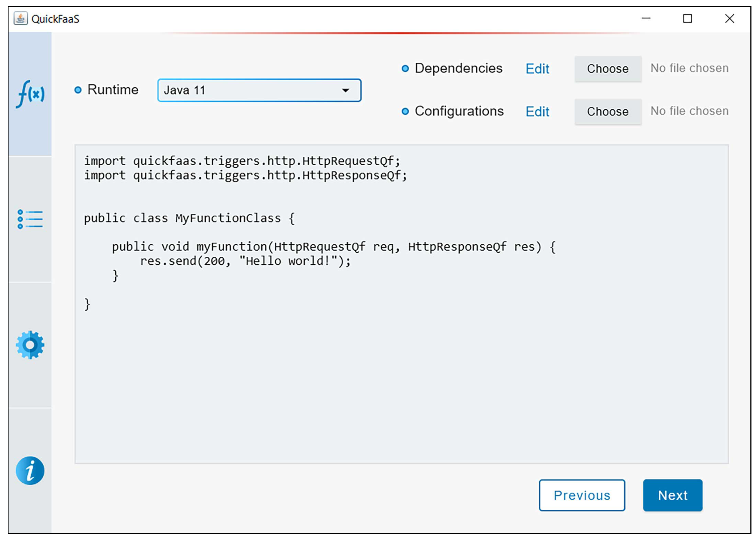756x541 pixels.
Task: Click the bullet marker beside Dependencies
Action: point(405,69)
